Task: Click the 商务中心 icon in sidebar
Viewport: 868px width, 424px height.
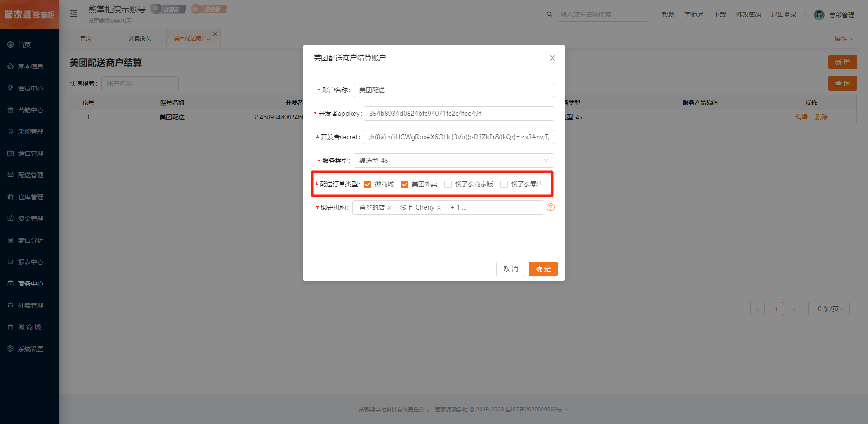Action: pos(10,283)
